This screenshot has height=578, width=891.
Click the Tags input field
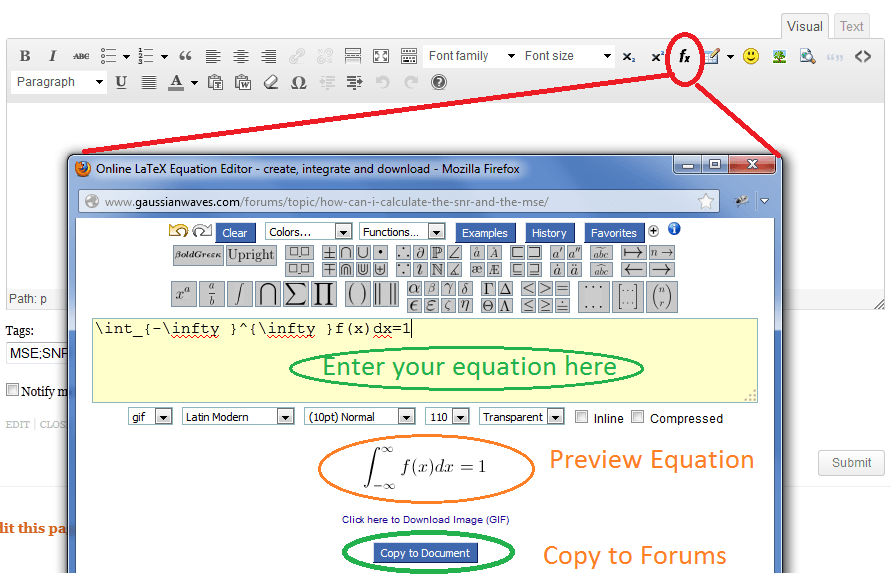point(38,353)
